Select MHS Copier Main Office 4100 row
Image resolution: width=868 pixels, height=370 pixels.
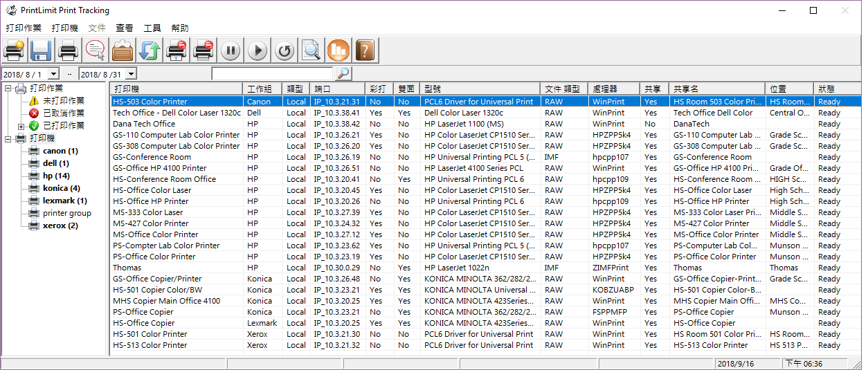click(485, 301)
